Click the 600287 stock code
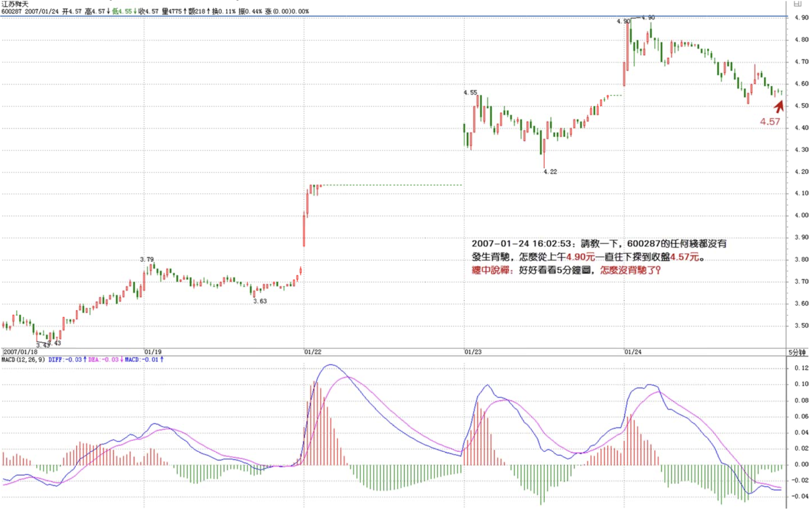 click(12, 11)
